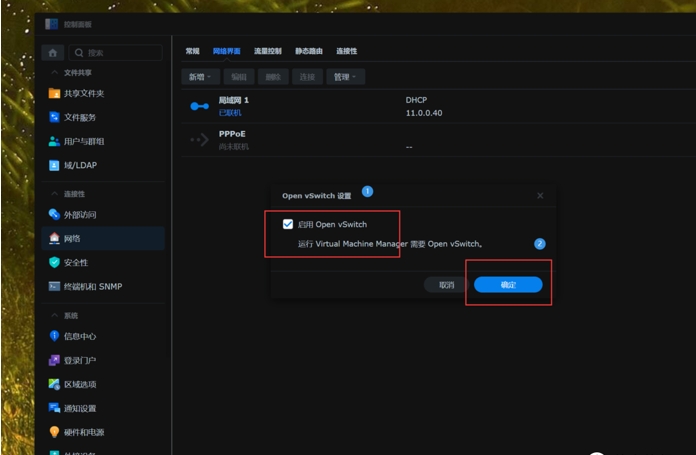The width and height of the screenshot is (696, 455).
Task: Click the 删除 delete button
Action: (x=273, y=77)
